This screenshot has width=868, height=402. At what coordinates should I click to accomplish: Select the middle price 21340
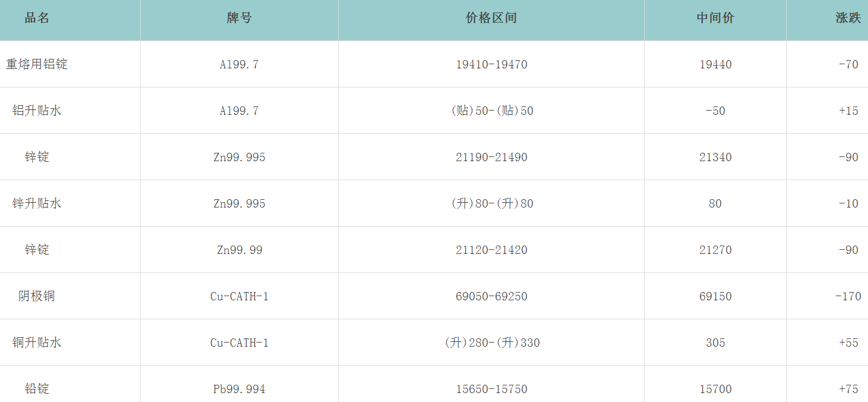coord(715,157)
